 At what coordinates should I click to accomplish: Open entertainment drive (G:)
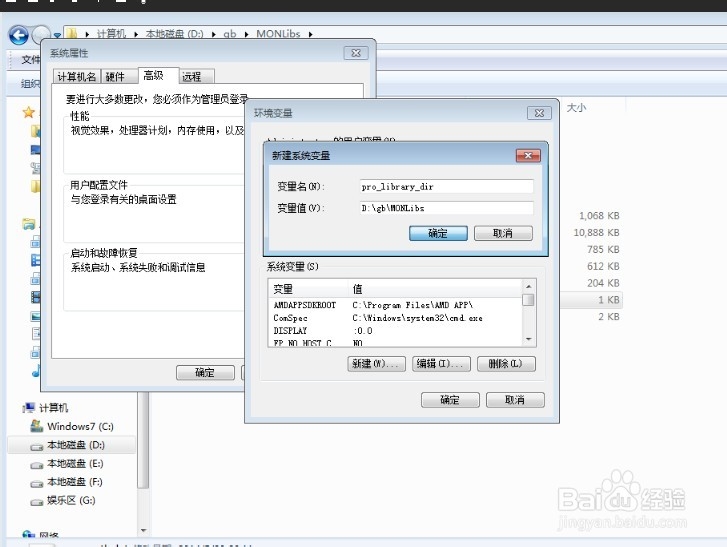click(71, 501)
